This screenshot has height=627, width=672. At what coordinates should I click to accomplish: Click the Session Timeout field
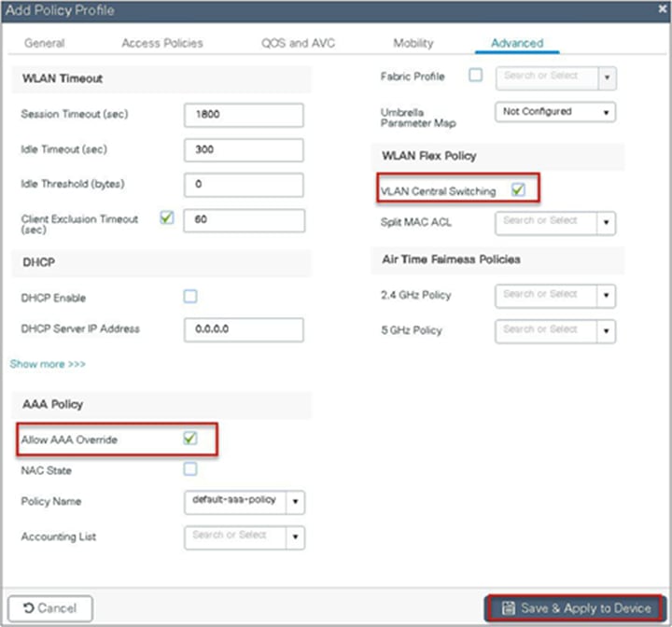pos(244,115)
